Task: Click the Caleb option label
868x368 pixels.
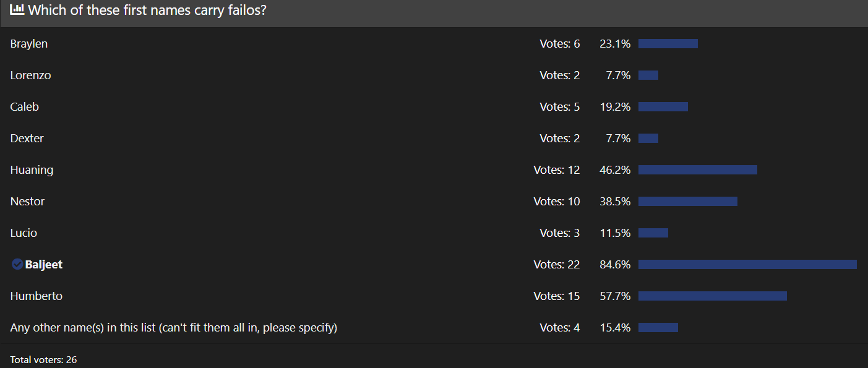Action: 25,107
